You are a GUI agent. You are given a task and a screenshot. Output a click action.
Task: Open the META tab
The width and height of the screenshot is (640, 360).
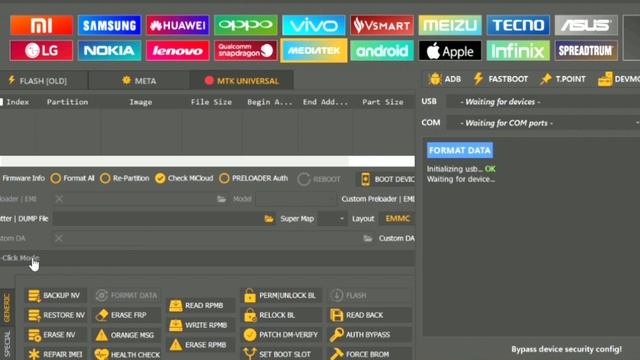tap(139, 81)
